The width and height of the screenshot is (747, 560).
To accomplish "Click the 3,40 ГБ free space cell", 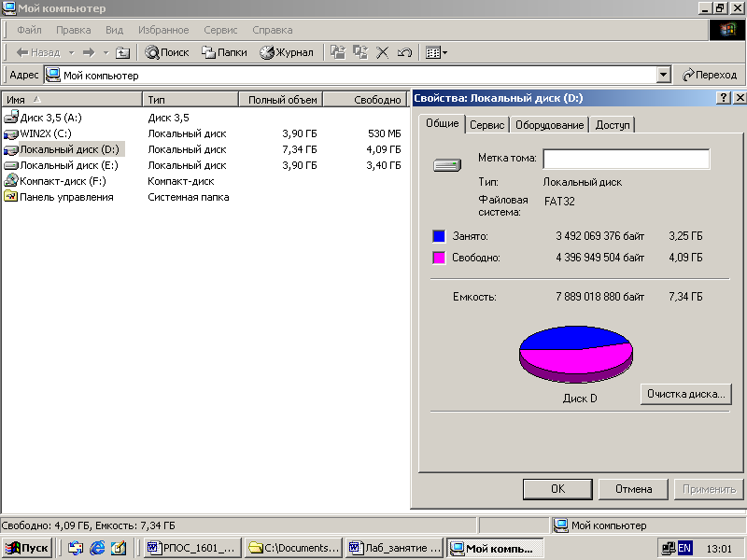I will pyautogui.click(x=384, y=166).
